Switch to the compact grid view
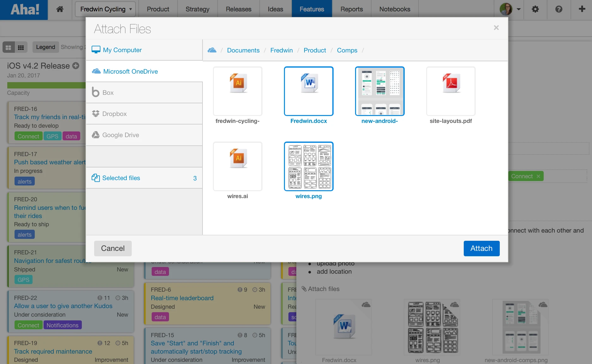The width and height of the screenshot is (592, 364). pos(21,47)
